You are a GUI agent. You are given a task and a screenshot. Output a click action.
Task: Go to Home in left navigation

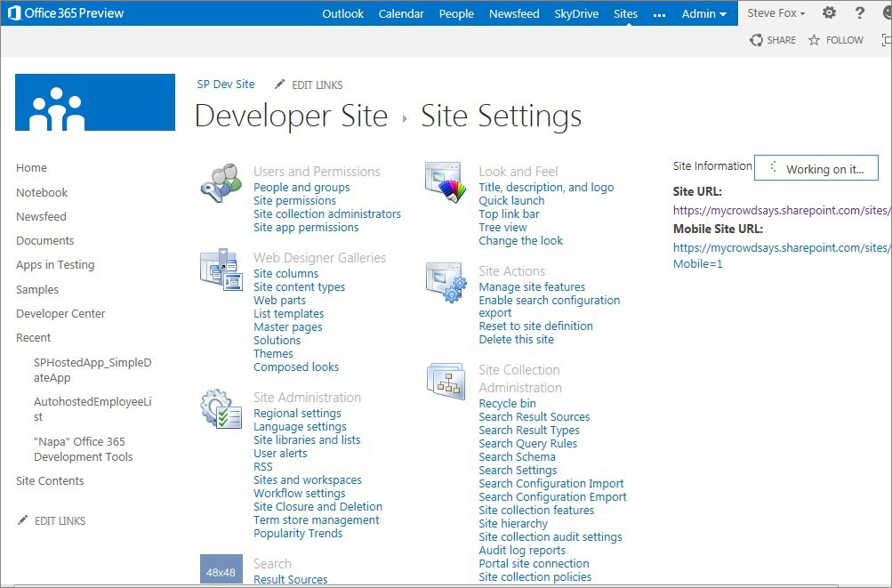click(x=31, y=167)
